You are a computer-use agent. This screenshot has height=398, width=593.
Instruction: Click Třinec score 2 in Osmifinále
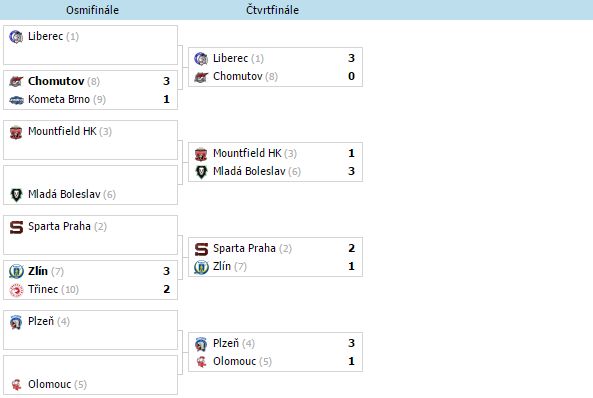[166, 289]
